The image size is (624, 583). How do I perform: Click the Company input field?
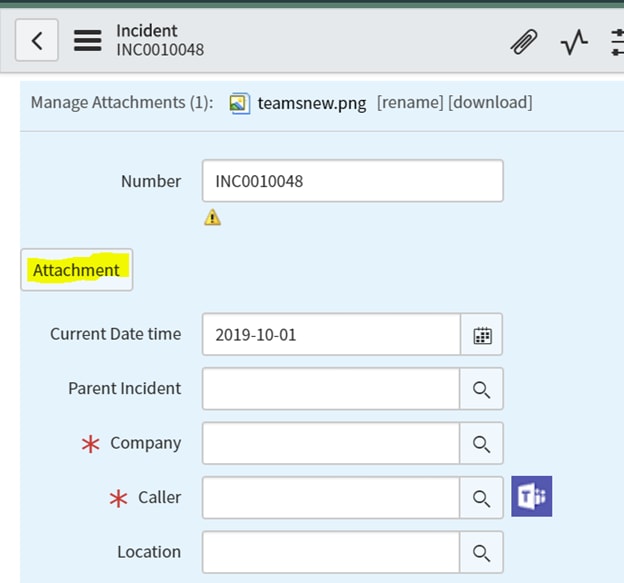[331, 443]
